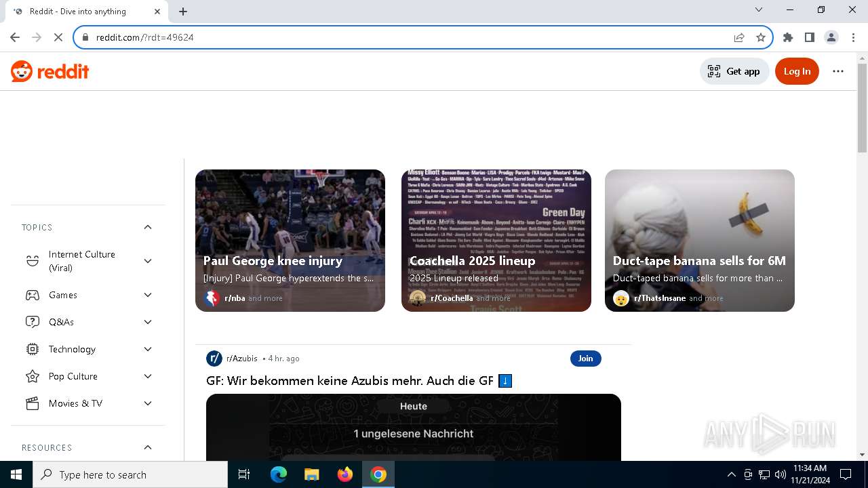Open Chrome extensions puzzle icon
The width and height of the screenshot is (868, 488).
pyautogui.click(x=788, y=37)
